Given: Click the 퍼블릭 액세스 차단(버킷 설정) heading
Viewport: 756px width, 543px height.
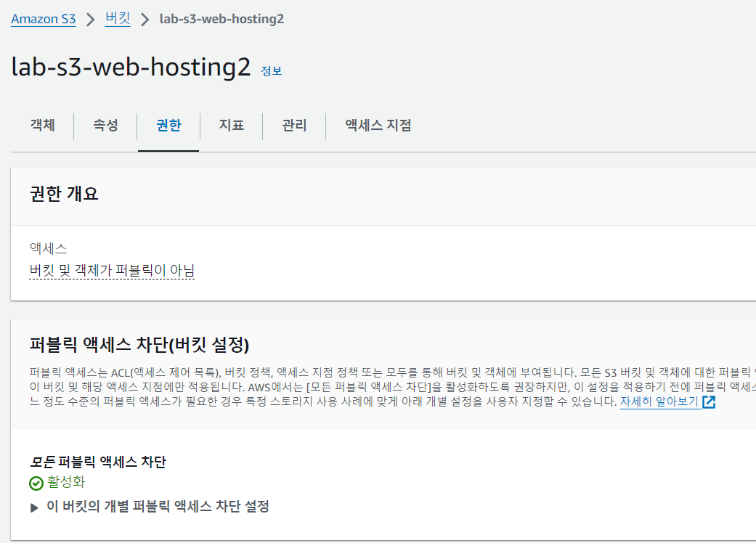Looking at the screenshot, I should click(139, 345).
